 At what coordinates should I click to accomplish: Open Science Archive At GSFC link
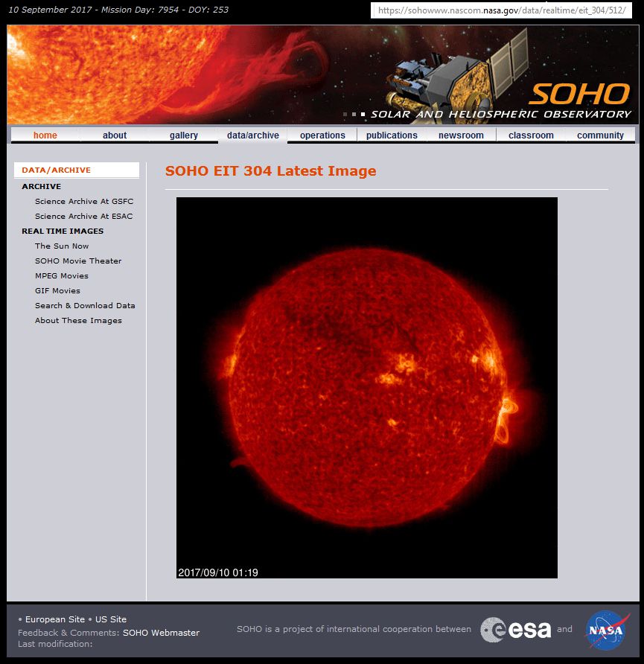click(x=84, y=201)
